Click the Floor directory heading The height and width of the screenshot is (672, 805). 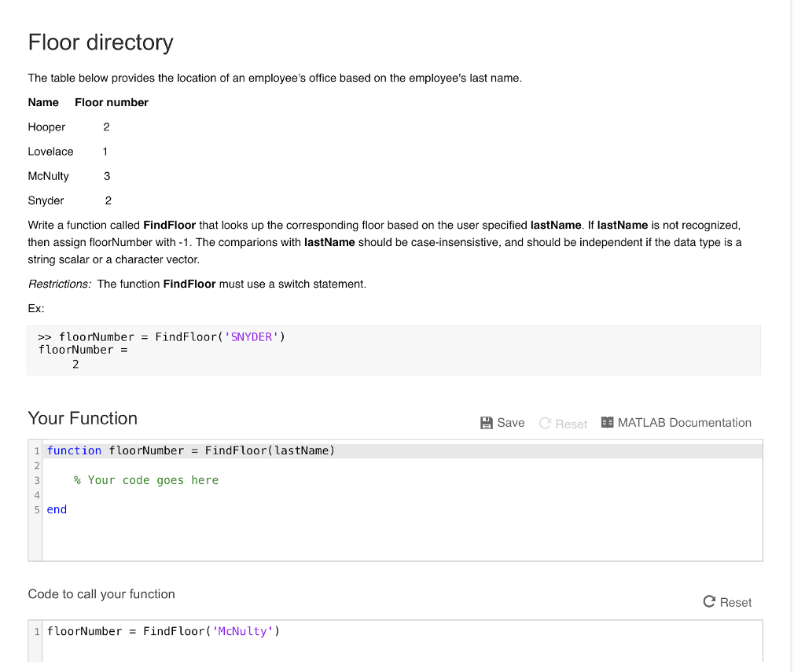101,42
